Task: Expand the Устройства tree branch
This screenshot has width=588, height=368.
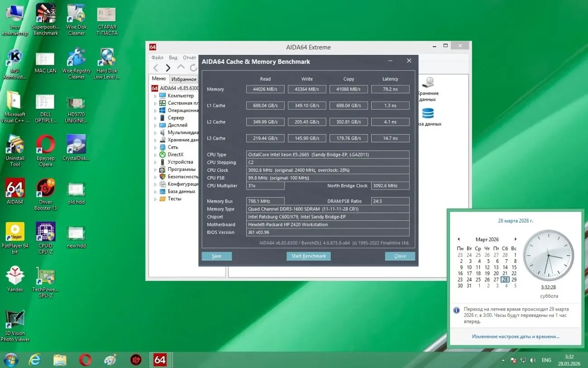Action: [x=156, y=162]
